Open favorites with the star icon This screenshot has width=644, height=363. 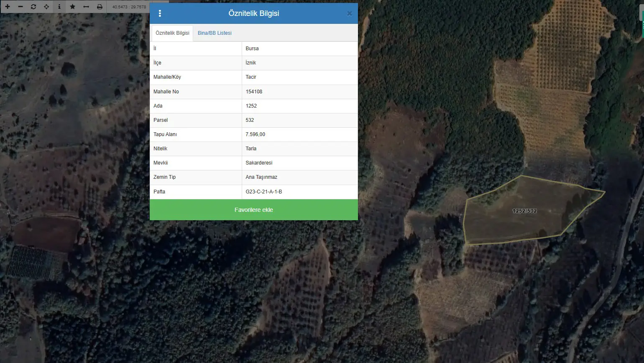click(x=73, y=7)
